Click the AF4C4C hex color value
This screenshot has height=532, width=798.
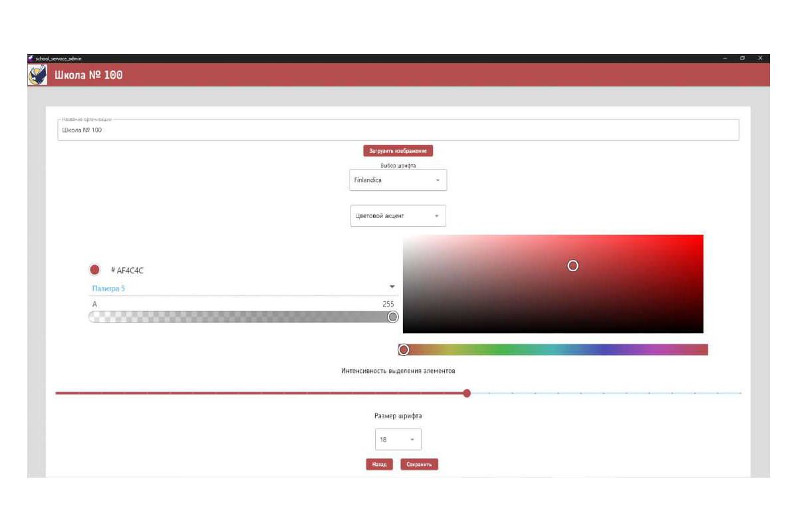tap(130, 271)
